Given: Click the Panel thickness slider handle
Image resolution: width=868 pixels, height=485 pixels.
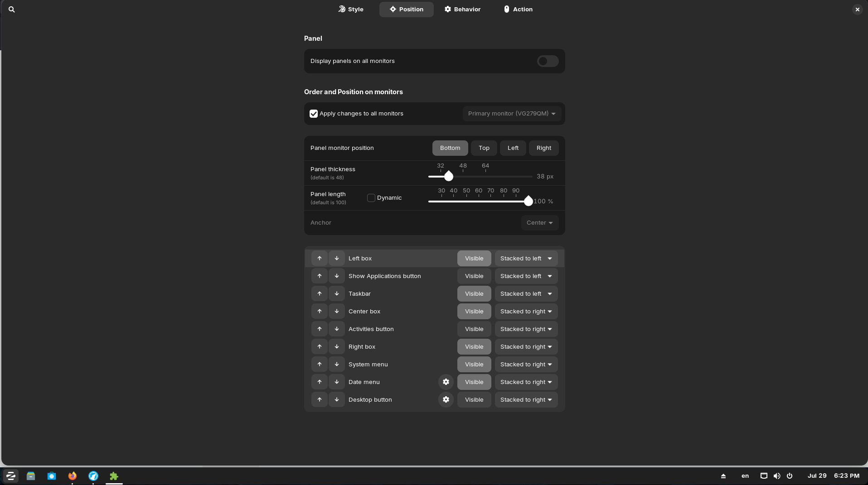Looking at the screenshot, I should click(x=449, y=176).
